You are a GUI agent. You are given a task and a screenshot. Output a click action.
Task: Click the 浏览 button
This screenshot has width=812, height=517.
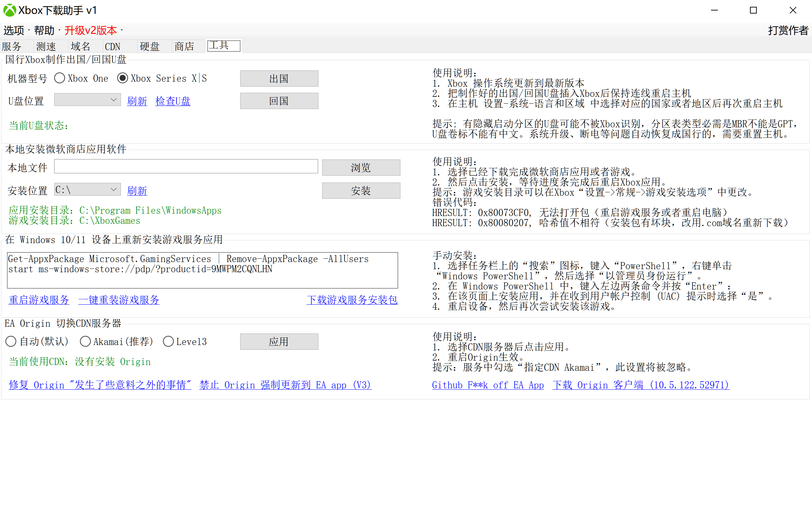(361, 168)
